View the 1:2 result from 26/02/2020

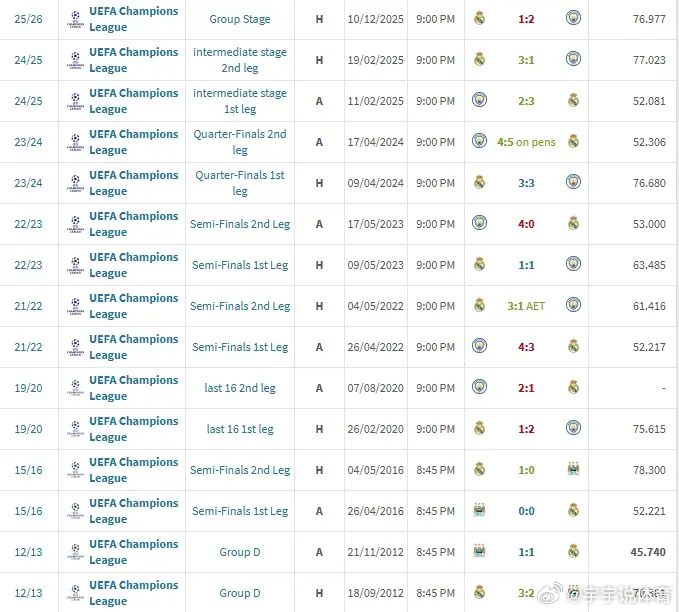[x=526, y=429]
